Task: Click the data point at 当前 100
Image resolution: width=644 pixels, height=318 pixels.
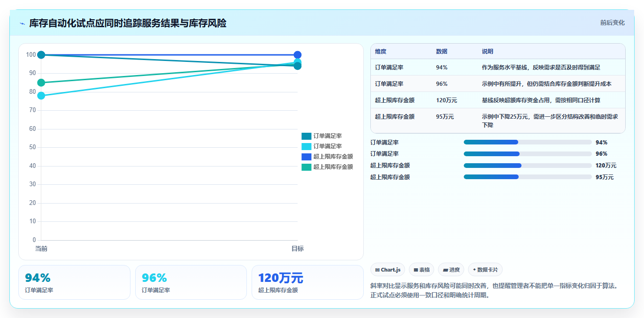Action: point(41,55)
